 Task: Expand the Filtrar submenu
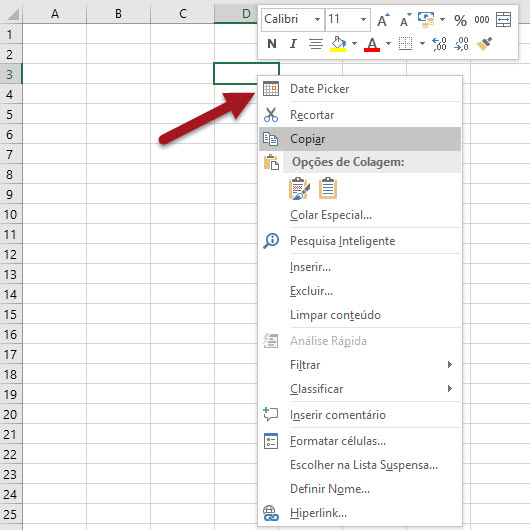[x=360, y=365]
